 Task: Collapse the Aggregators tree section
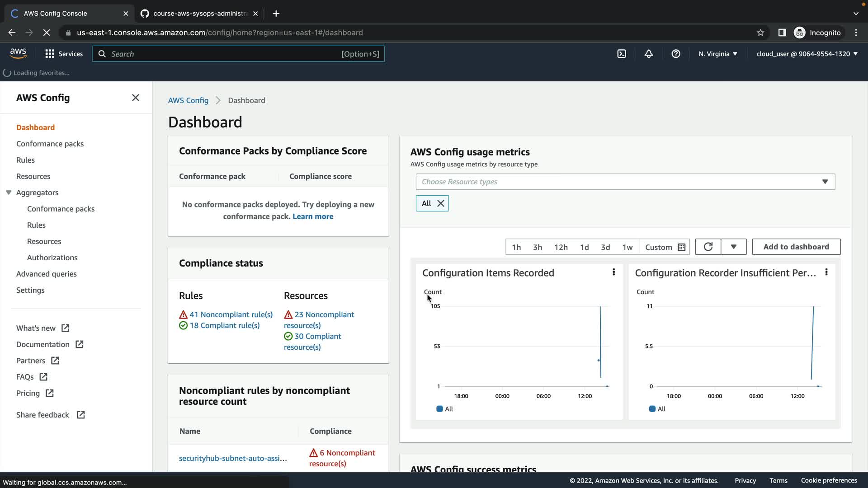(9, 192)
